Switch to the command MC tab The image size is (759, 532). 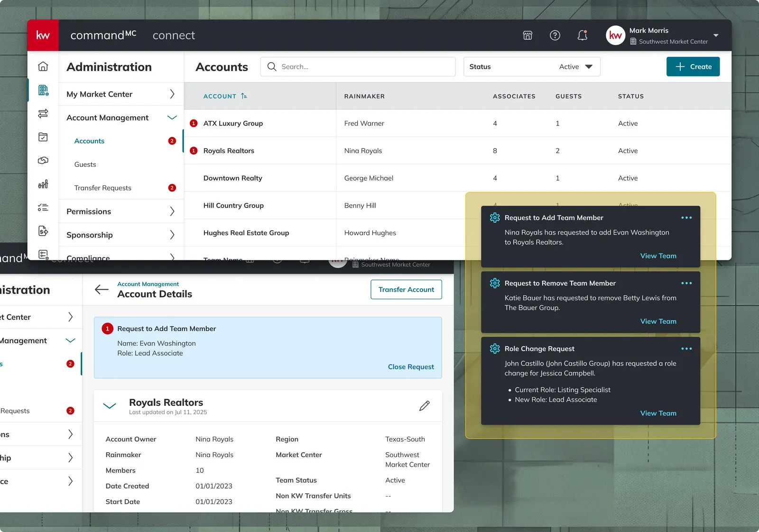point(103,35)
